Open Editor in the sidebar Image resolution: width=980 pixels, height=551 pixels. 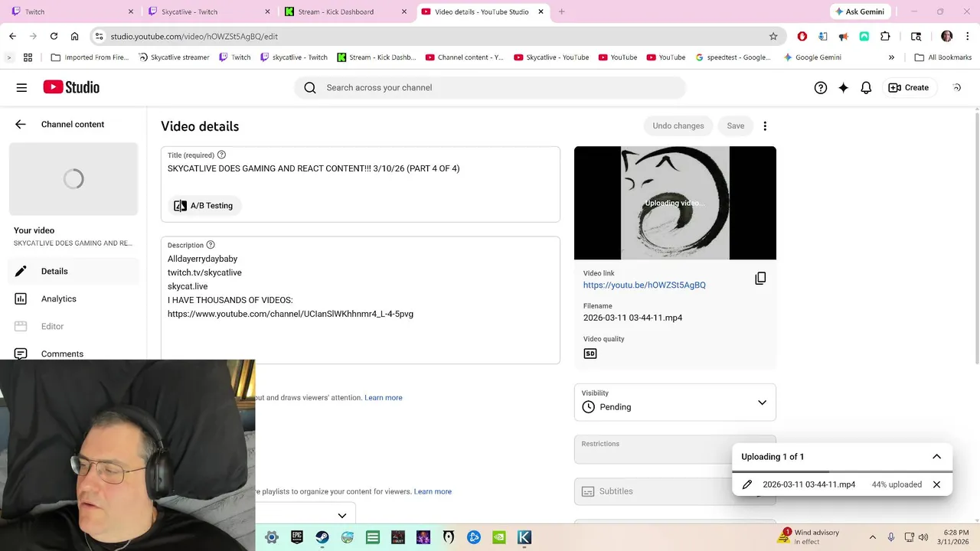click(x=73, y=326)
